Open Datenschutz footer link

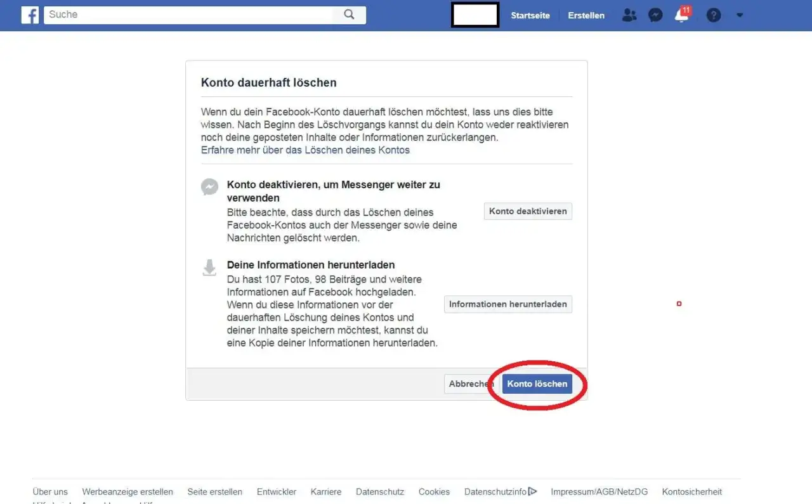click(x=380, y=492)
